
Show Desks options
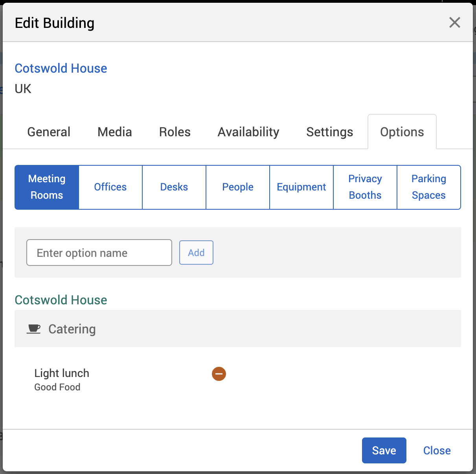(174, 187)
